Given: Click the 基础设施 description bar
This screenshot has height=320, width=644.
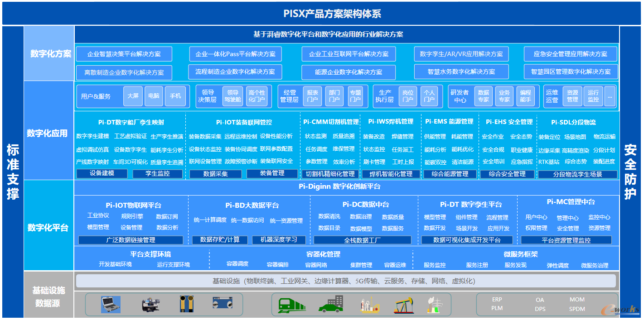Looking at the screenshot, I should coord(345,281).
